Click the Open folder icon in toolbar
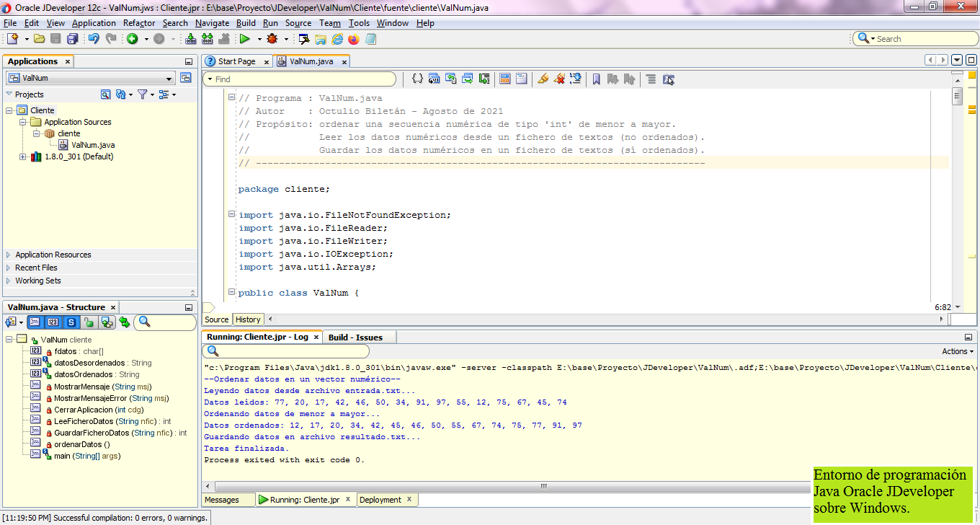This screenshot has width=980, height=525. [40, 39]
